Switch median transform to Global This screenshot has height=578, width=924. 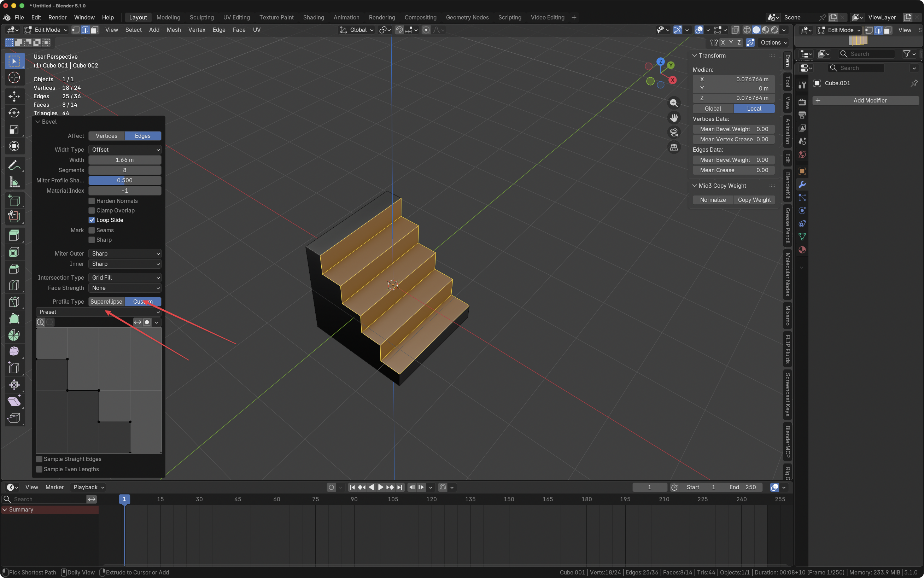coord(713,109)
